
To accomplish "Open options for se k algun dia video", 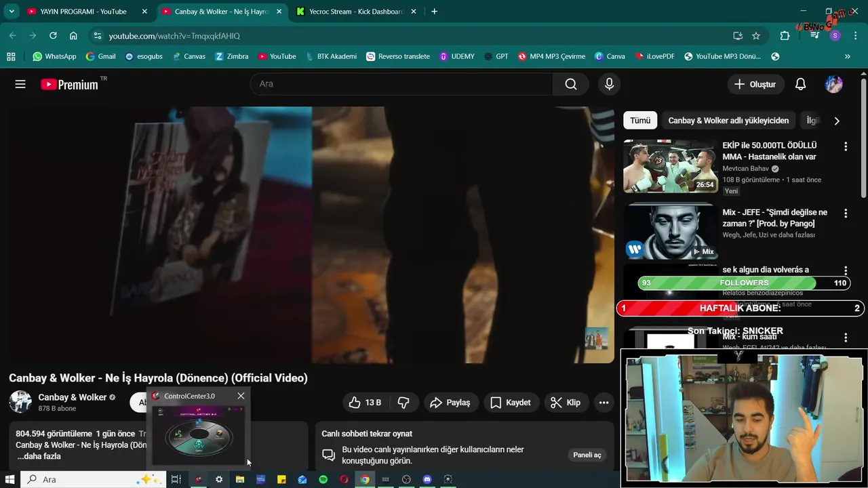I will click(846, 270).
